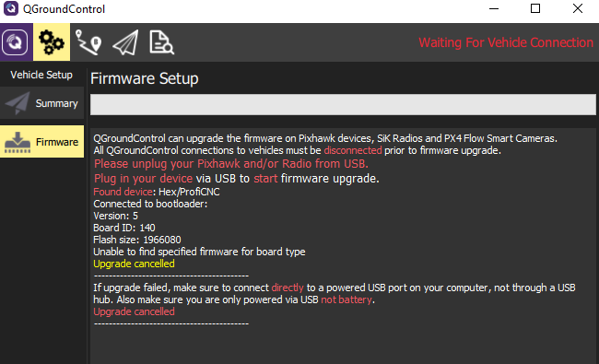Click the Waiting For Vehicle Connection status

[x=506, y=42]
